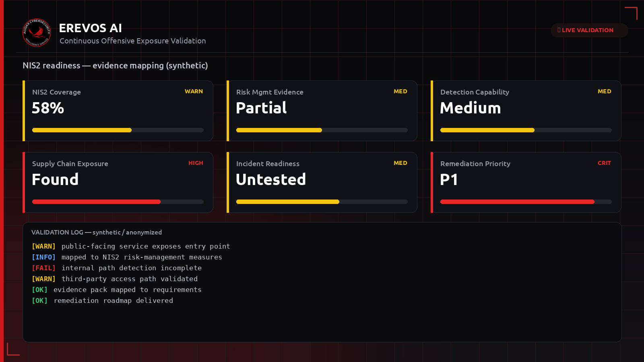This screenshot has height=362, width=644.
Task: Click the Risk Mgmt Evidence progress bar
Action: coord(322,130)
